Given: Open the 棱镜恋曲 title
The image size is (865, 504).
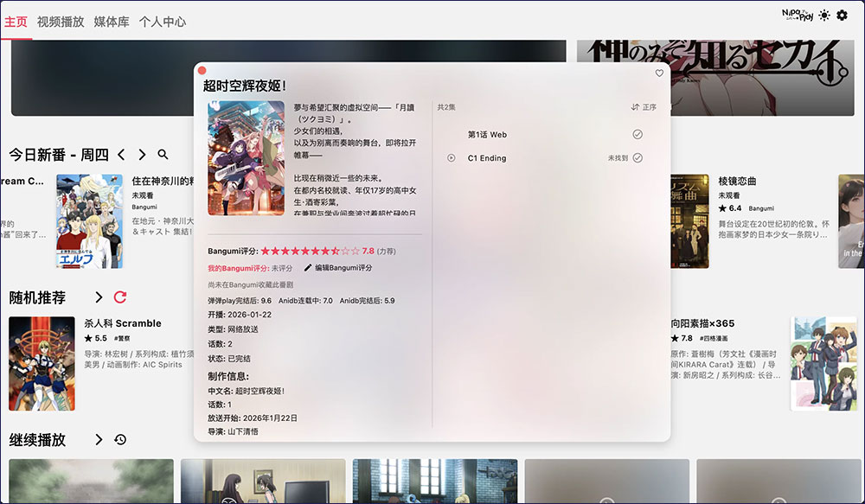Looking at the screenshot, I should (x=737, y=181).
